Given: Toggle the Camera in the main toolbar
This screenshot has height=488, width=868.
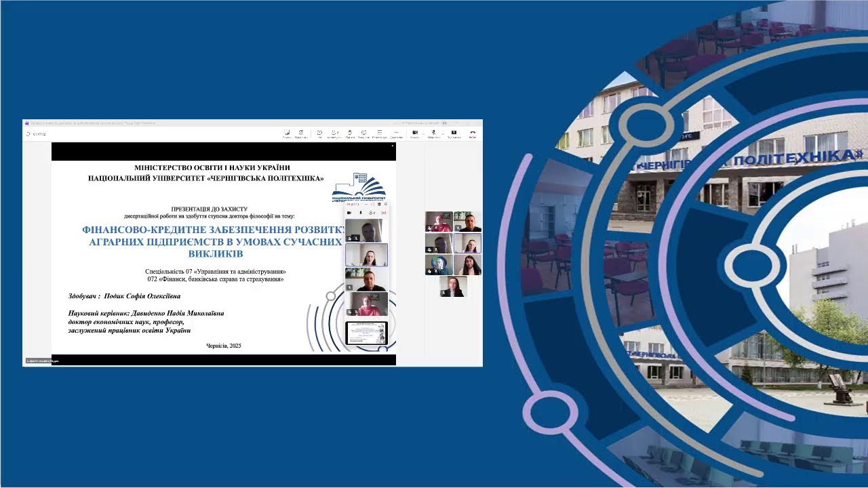Looking at the screenshot, I should [x=414, y=134].
